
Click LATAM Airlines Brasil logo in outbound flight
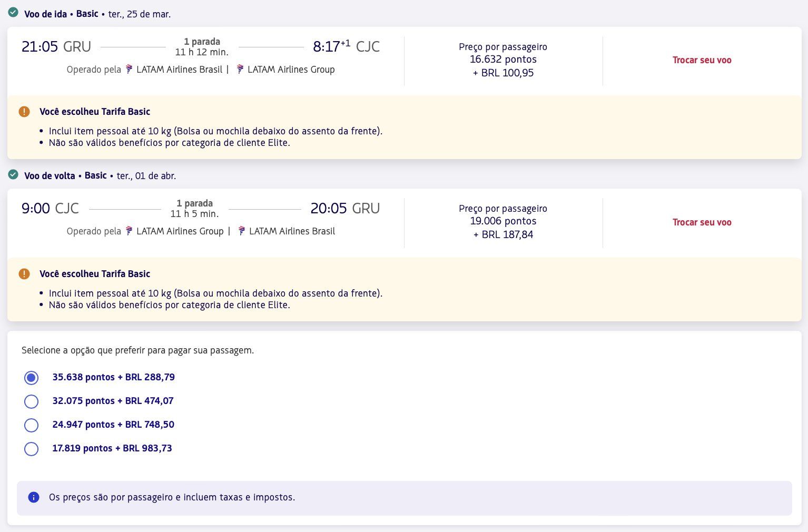tap(129, 69)
